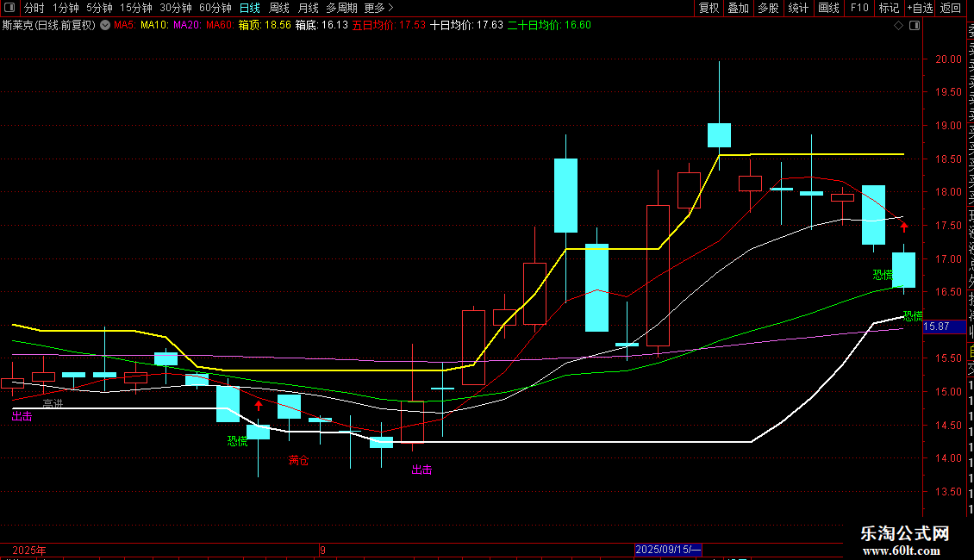The height and width of the screenshot is (560, 974).
Task: Click the green 恐慌 label near 14.25
Action: (237, 441)
